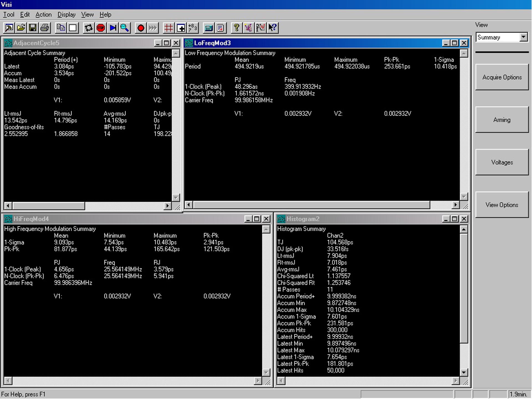
Task: Click the notepad report icon
Action: pos(220,28)
